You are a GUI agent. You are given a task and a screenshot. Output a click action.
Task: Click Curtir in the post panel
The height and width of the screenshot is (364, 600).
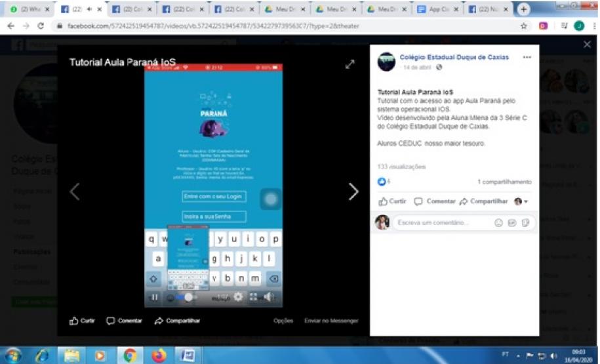[x=393, y=201]
